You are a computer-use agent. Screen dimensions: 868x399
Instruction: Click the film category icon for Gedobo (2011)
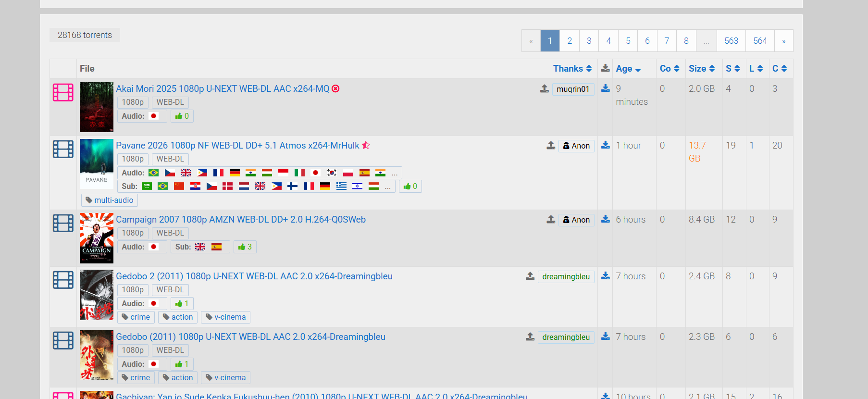[63, 340]
